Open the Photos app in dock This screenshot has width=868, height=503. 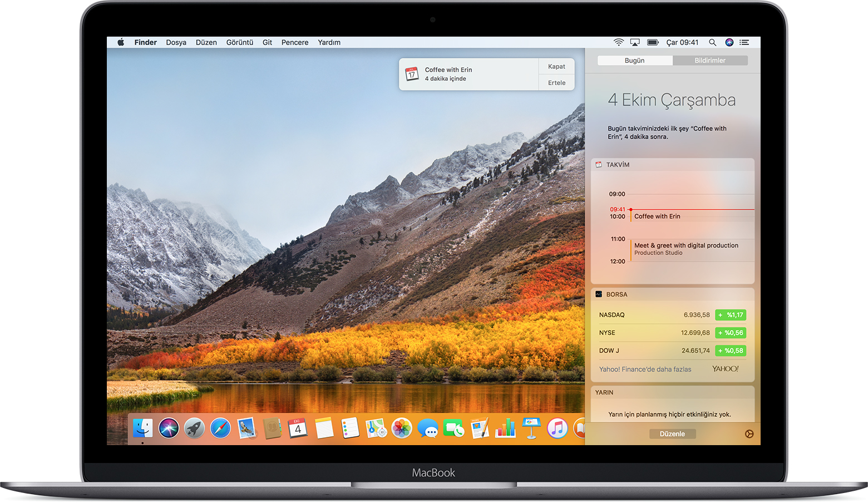click(x=402, y=428)
